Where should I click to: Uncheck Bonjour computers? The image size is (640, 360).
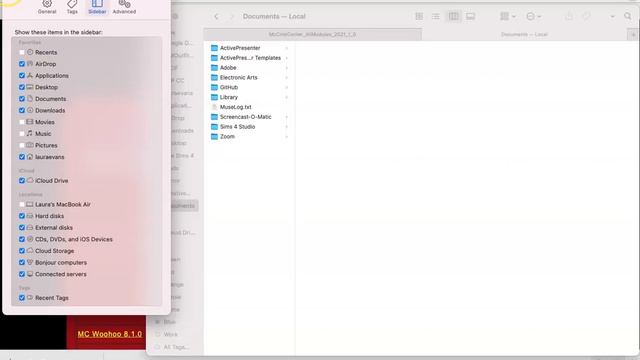(x=22, y=262)
